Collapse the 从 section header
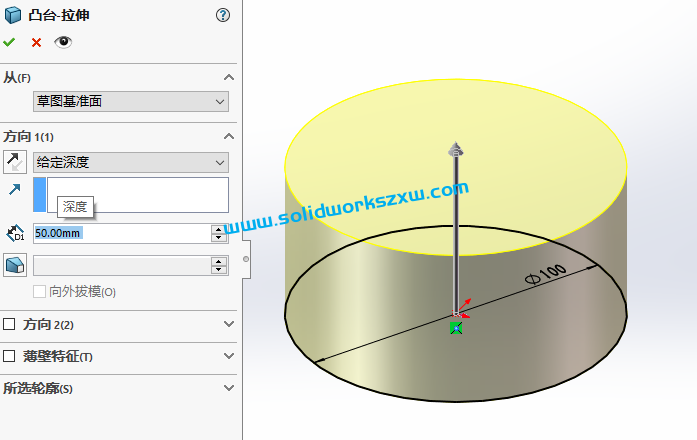 pos(228,77)
